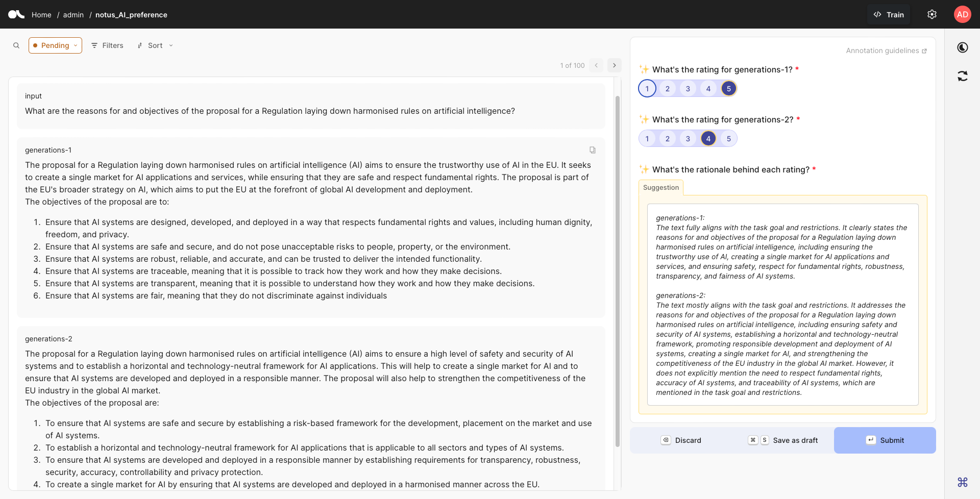Click the Argilla logo
This screenshot has width=980, height=499.
pos(16,14)
